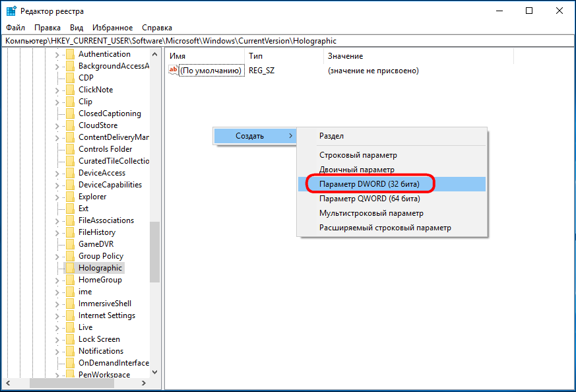Click the Ext folder icon
Screen dimensions: 576x392
click(x=70, y=209)
